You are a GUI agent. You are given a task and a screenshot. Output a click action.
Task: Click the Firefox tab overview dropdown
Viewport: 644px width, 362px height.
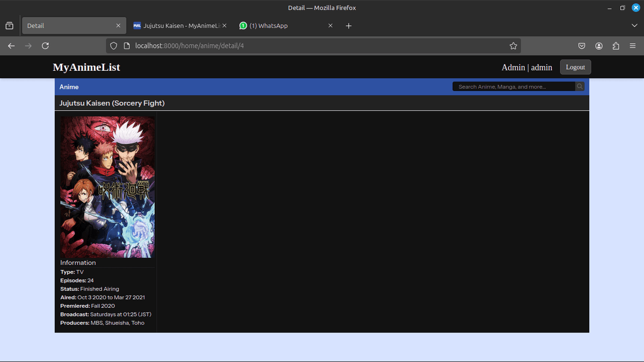pyautogui.click(x=634, y=25)
